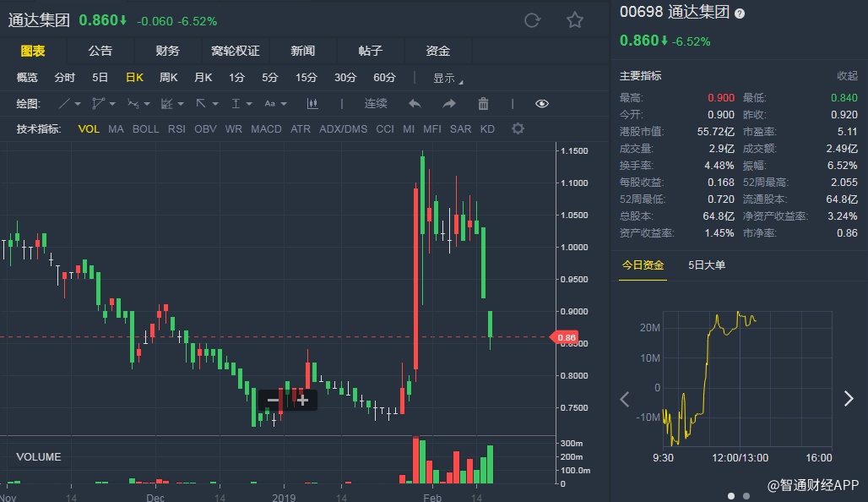868x502 pixels.
Task: Select the first carousel page dot
Action: click(731, 496)
